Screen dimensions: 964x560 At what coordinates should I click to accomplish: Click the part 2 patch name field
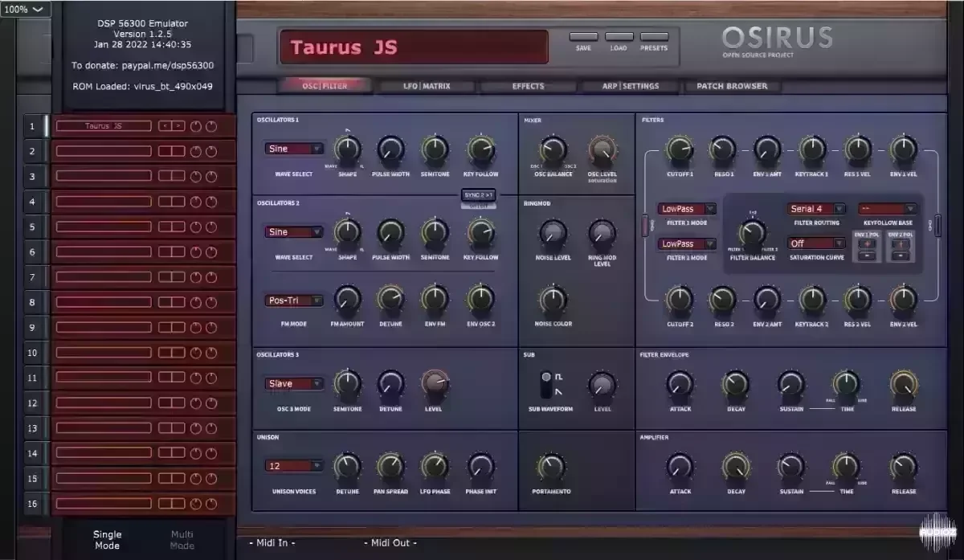point(104,151)
